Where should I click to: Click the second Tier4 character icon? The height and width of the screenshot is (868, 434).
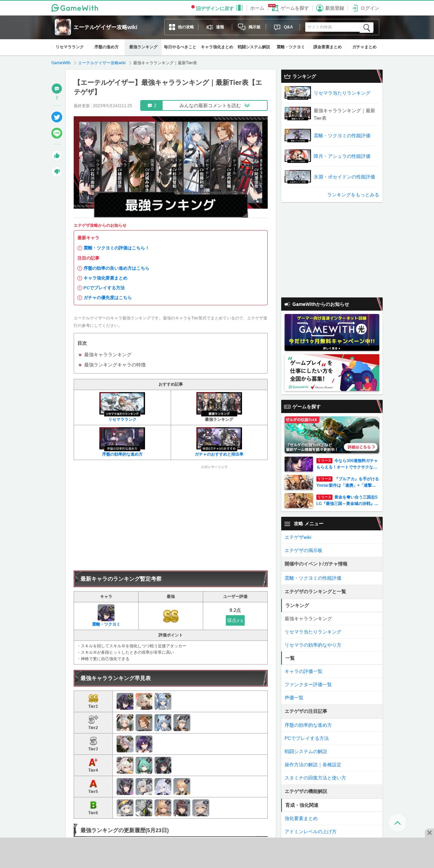tap(144, 765)
